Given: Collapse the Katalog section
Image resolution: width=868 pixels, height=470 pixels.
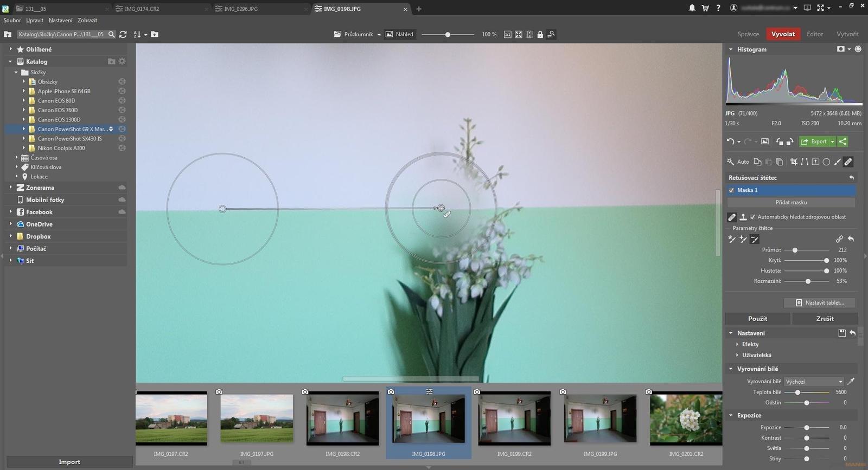Looking at the screenshot, I should point(10,61).
